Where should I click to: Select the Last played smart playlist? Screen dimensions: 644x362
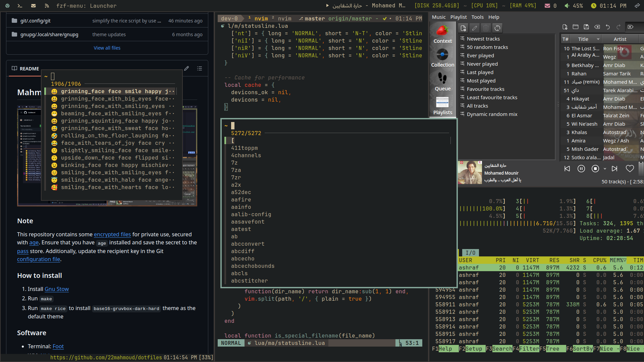click(x=480, y=72)
